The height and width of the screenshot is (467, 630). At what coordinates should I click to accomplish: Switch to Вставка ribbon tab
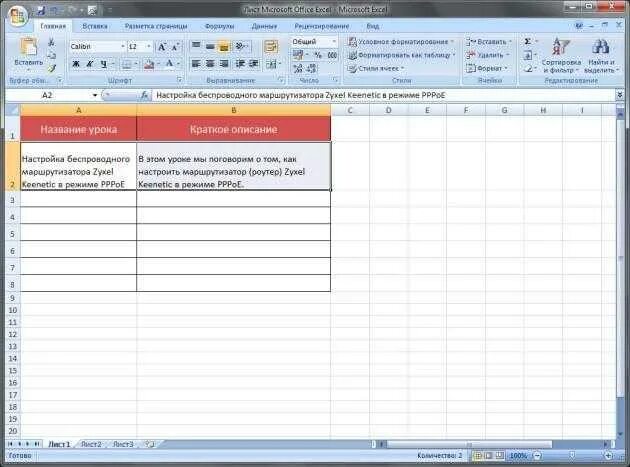tap(95, 26)
